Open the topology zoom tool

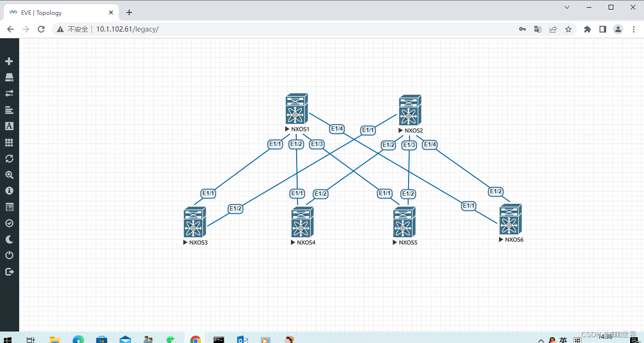click(9, 175)
